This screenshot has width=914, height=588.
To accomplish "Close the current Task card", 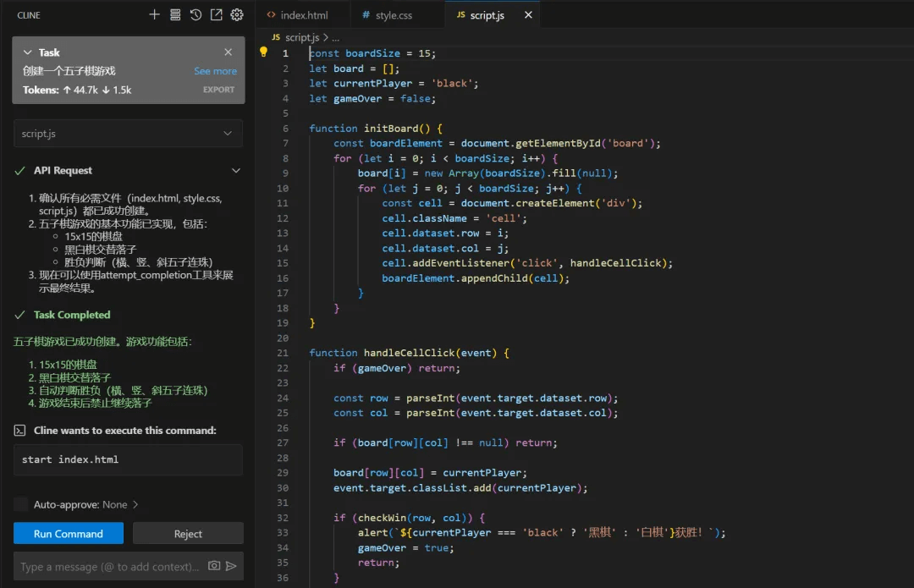I will (x=228, y=52).
